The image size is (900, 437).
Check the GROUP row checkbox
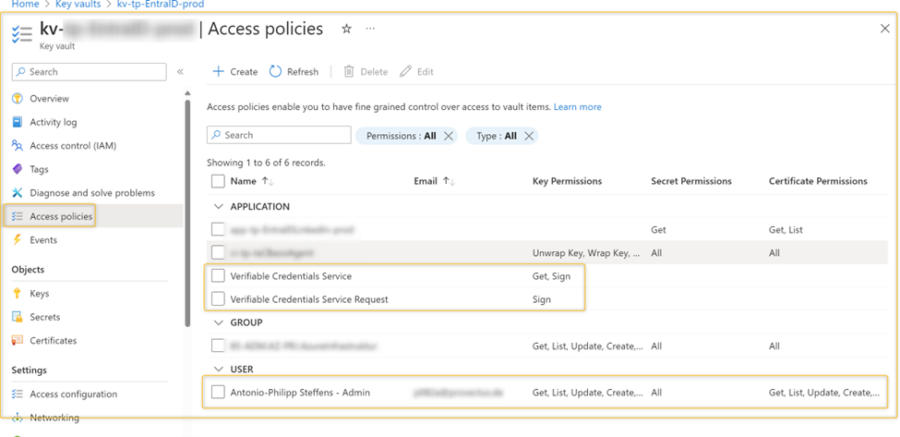pos(218,346)
